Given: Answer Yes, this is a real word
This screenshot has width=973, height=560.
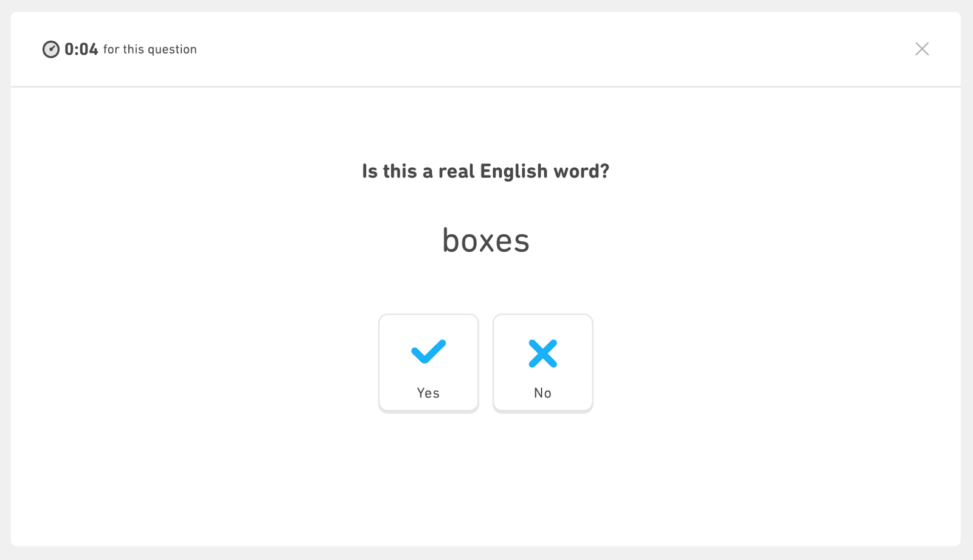Looking at the screenshot, I should [x=428, y=363].
